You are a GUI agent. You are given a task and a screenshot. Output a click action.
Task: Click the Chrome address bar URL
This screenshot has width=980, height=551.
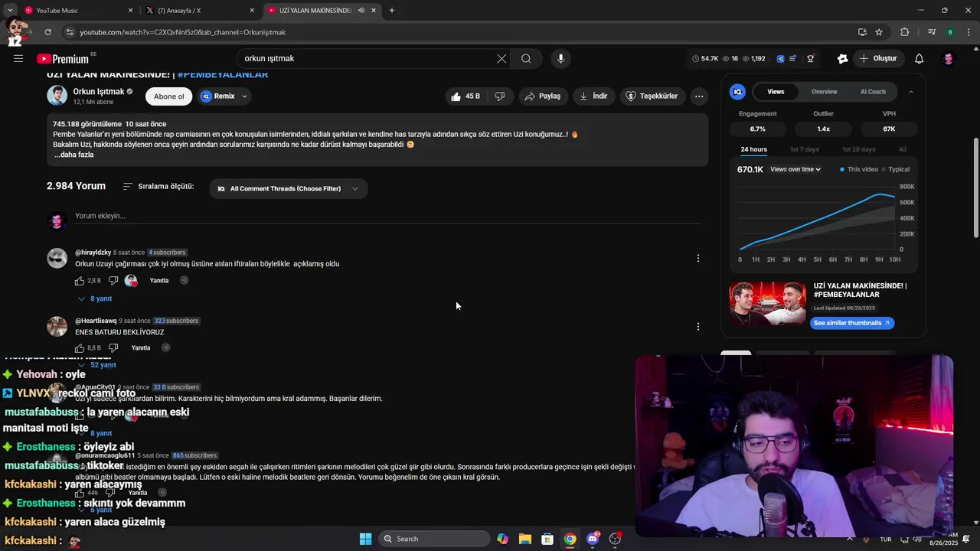pyautogui.click(x=182, y=32)
